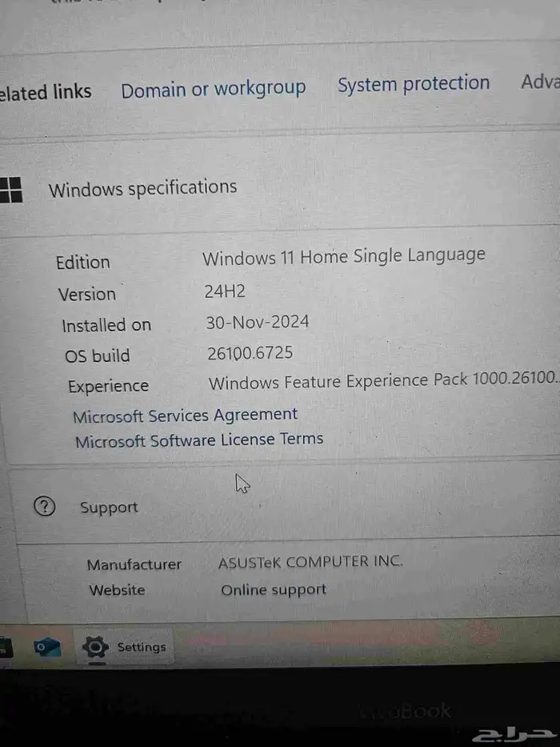Screen dimensions: 560x747
Task: Click the Windows logo beside Windows specifications
Action: pyautogui.click(x=10, y=191)
